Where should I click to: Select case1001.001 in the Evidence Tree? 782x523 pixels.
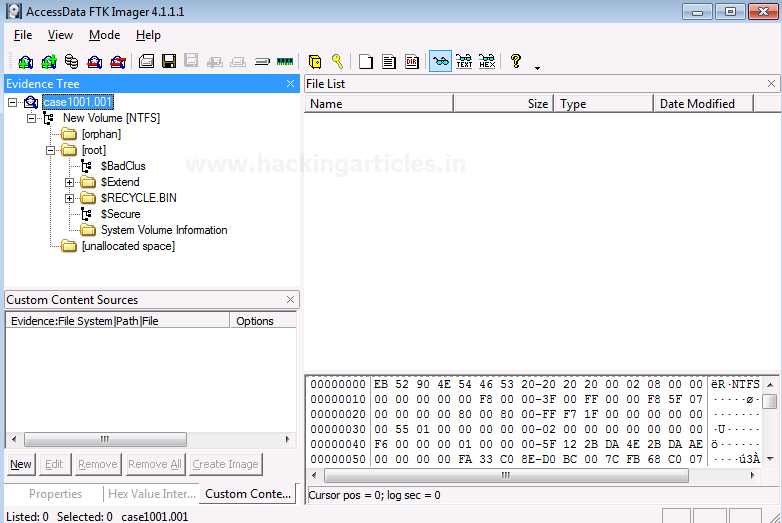(x=78, y=102)
